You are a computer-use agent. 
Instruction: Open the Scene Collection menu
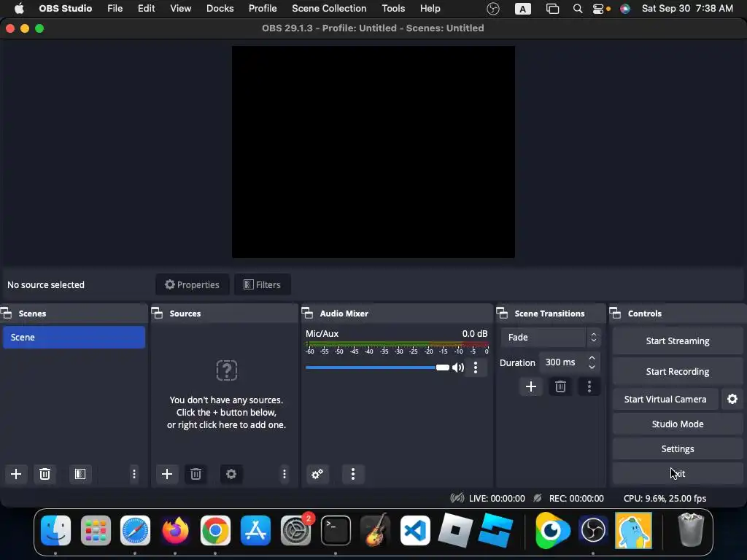point(329,9)
